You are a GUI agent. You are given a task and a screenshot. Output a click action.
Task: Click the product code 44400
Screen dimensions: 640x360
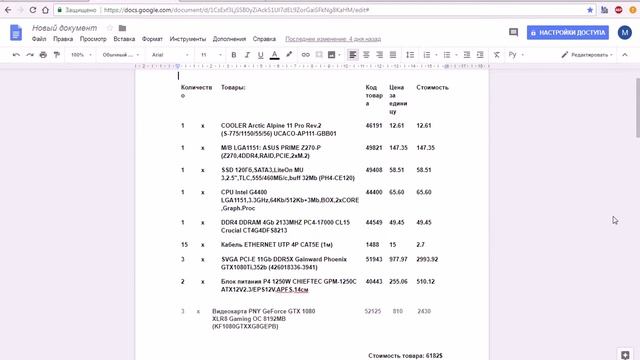pos(374,192)
